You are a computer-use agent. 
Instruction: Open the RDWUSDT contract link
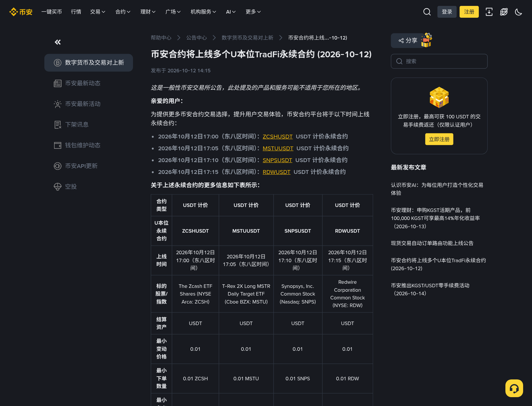point(276,172)
